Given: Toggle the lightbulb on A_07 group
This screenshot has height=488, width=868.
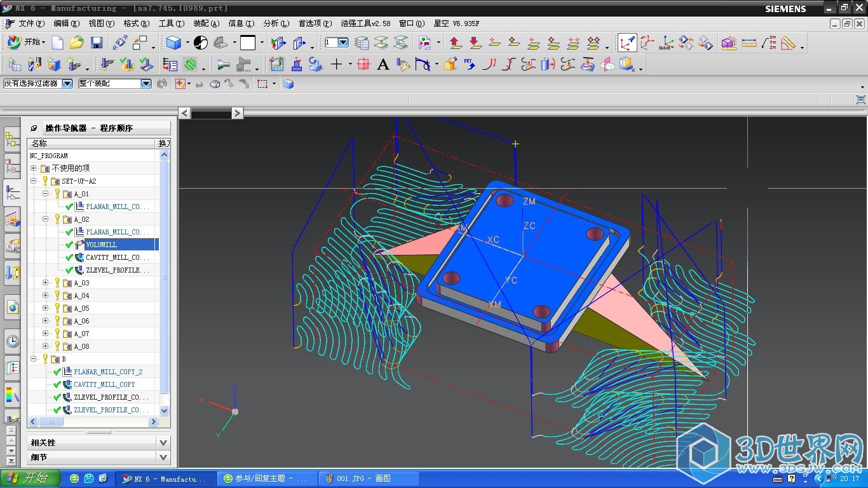Looking at the screenshot, I should click(x=57, y=334).
